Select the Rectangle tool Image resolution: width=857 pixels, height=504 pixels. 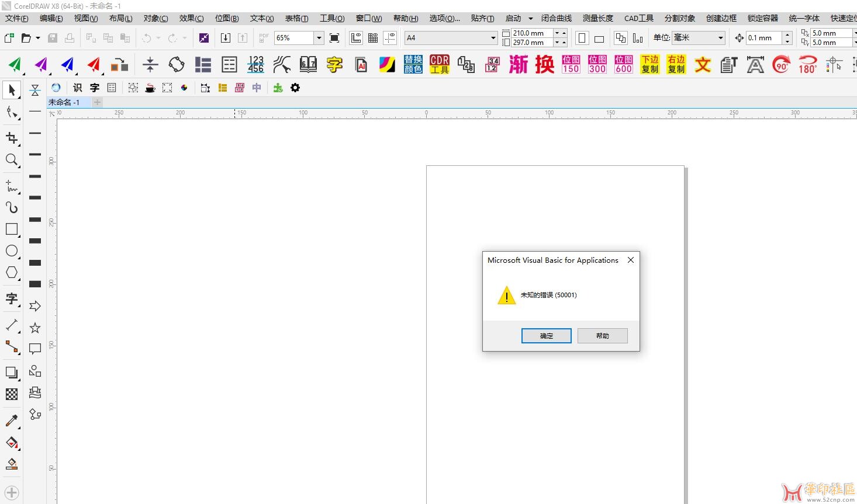[12, 229]
